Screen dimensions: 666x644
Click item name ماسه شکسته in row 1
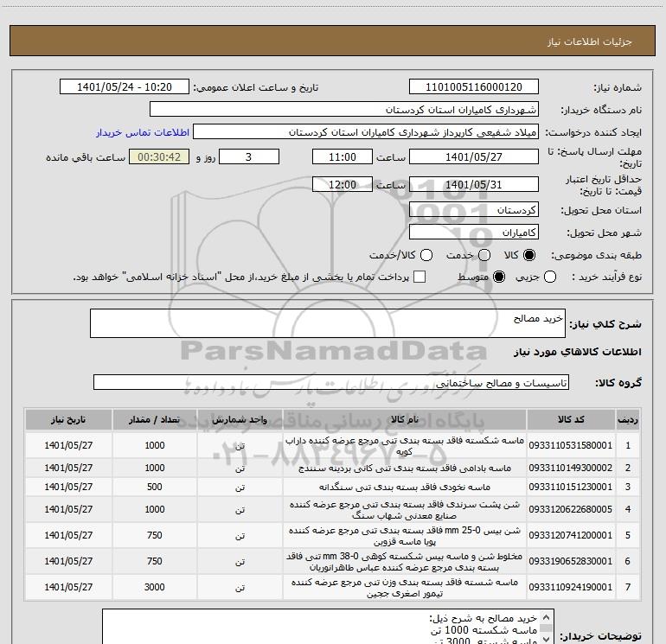point(405,446)
